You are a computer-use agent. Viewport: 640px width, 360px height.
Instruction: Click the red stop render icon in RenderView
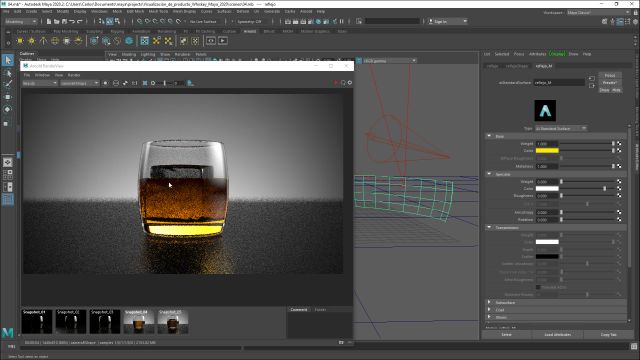[x=336, y=83]
